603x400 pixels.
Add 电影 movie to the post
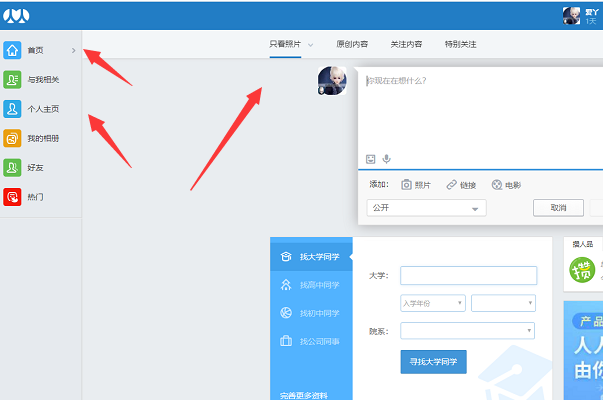506,185
